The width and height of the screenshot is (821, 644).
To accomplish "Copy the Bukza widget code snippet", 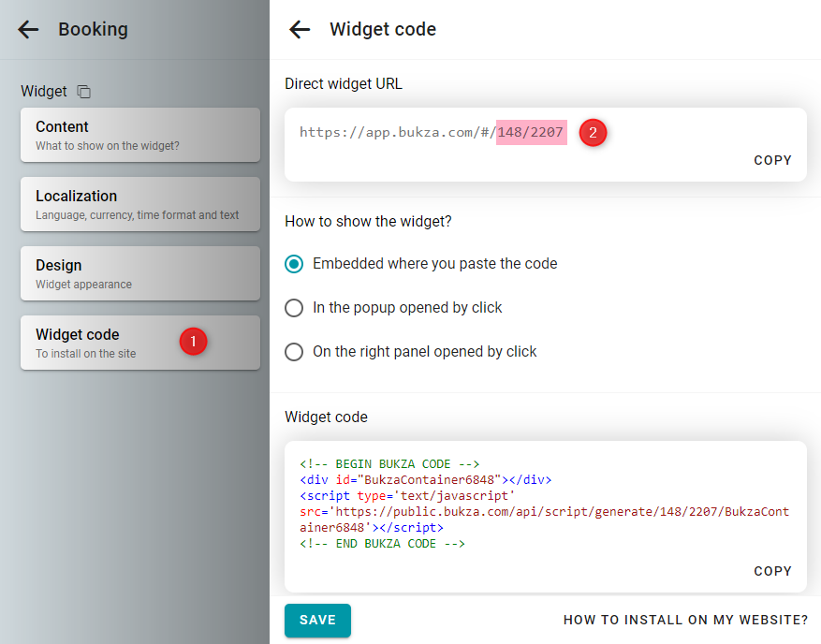I will [x=772, y=571].
